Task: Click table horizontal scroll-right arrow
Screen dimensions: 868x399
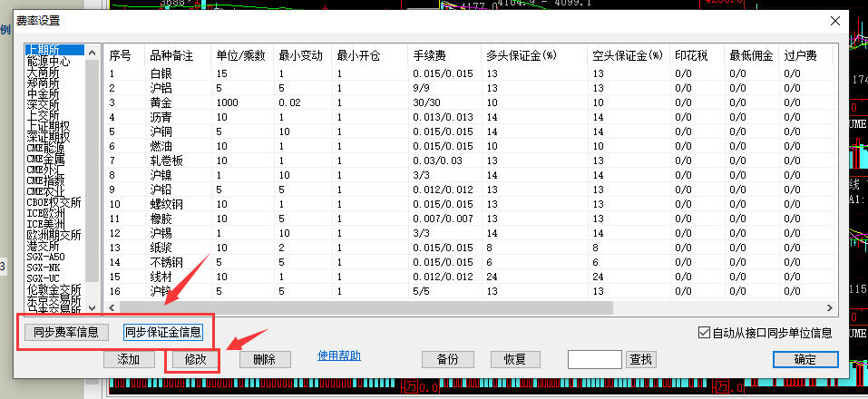Action: pos(829,307)
